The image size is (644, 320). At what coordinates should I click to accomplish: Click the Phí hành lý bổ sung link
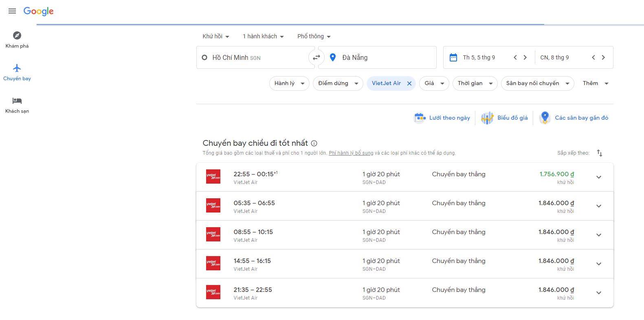coord(351,153)
